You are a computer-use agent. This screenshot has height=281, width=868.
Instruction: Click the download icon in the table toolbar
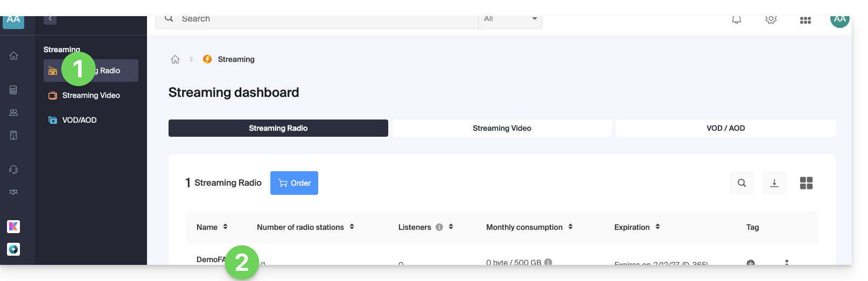click(774, 183)
